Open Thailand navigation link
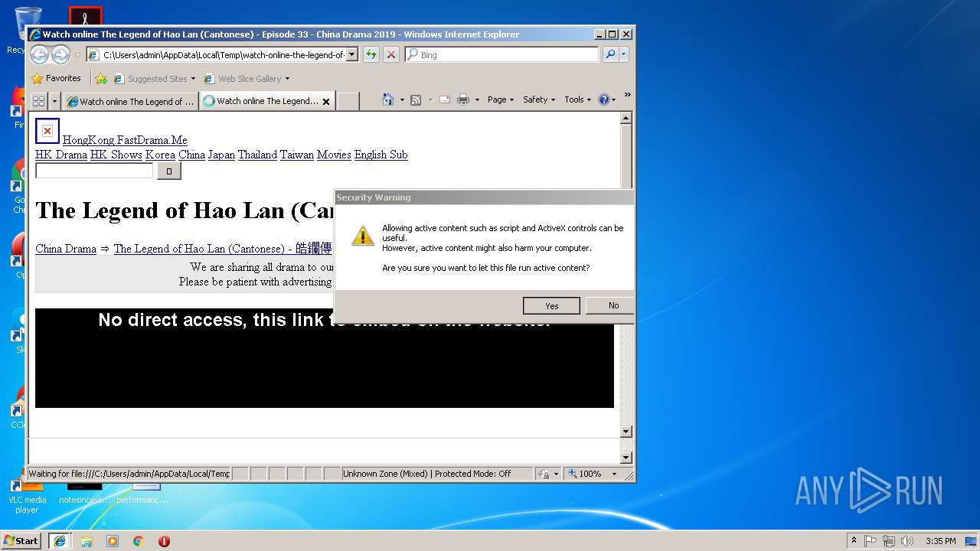Viewport: 980px width, 551px height. (x=257, y=155)
